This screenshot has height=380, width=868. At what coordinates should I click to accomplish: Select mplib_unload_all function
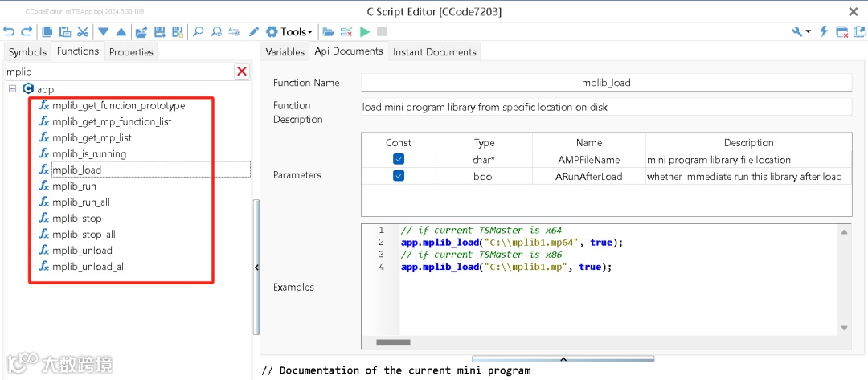[x=89, y=267]
